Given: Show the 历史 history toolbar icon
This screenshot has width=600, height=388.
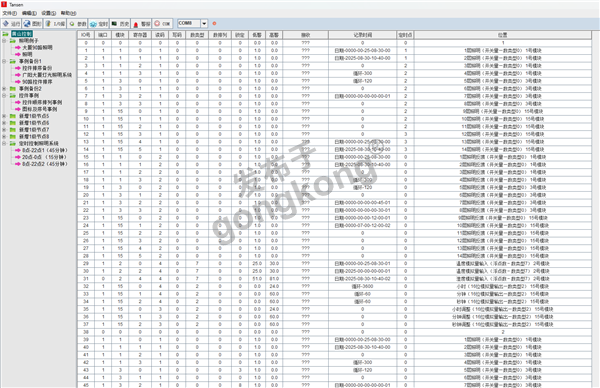Looking at the screenshot, I should (120, 24).
